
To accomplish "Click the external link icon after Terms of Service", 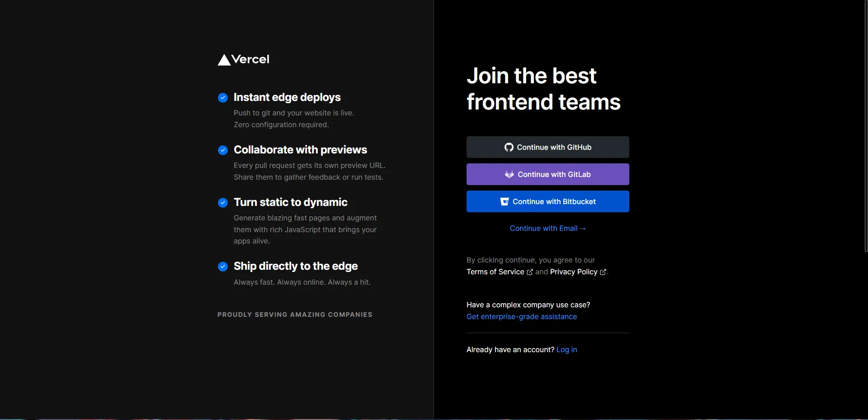I will (x=530, y=272).
